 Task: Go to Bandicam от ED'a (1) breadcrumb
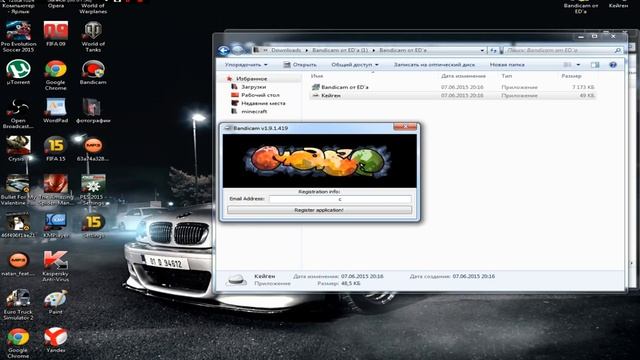click(340, 50)
